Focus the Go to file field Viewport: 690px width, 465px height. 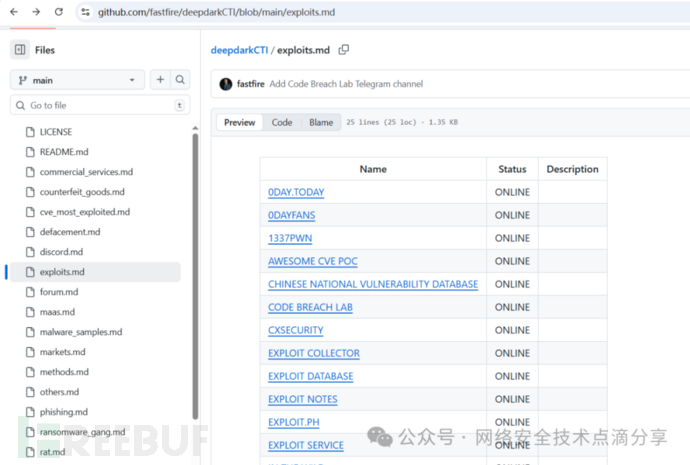[100, 105]
